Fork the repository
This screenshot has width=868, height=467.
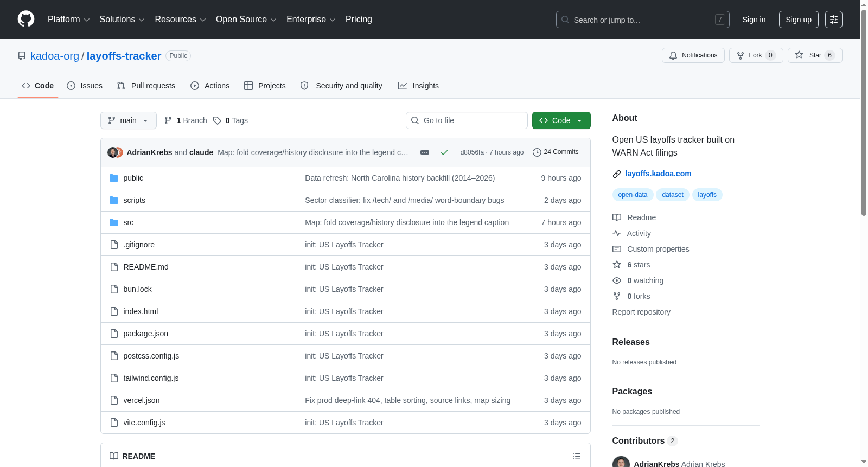[x=756, y=55]
